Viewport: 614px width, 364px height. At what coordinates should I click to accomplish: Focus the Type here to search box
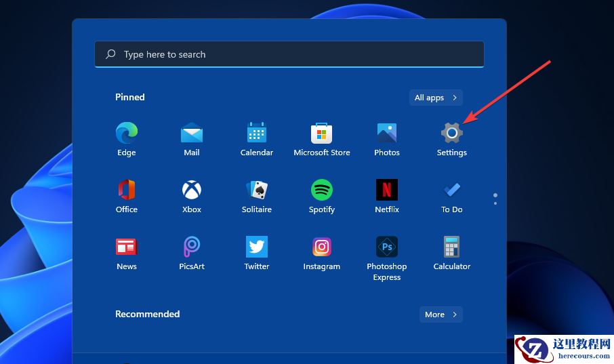click(289, 54)
